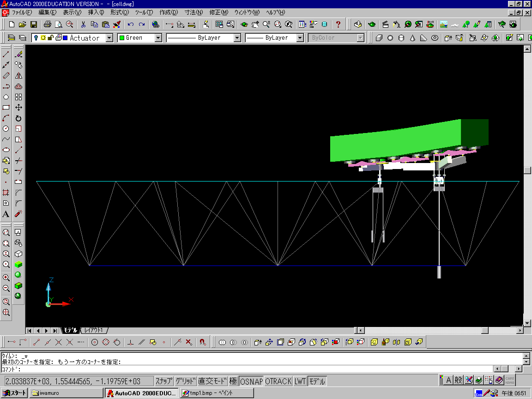
Task: Pick the Rotate tool
Action: point(18,118)
